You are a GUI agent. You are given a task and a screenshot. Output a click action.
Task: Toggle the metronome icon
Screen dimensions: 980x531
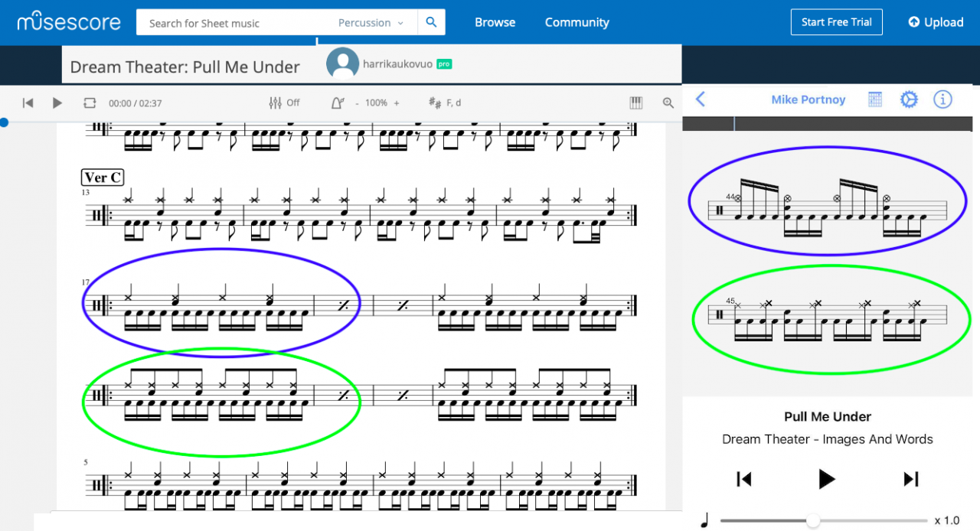tap(338, 103)
